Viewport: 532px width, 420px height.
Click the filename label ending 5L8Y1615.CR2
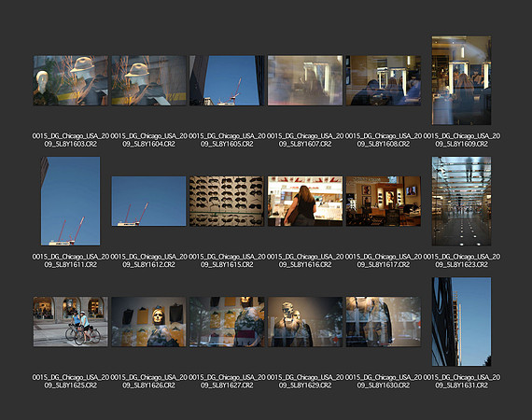point(227,260)
